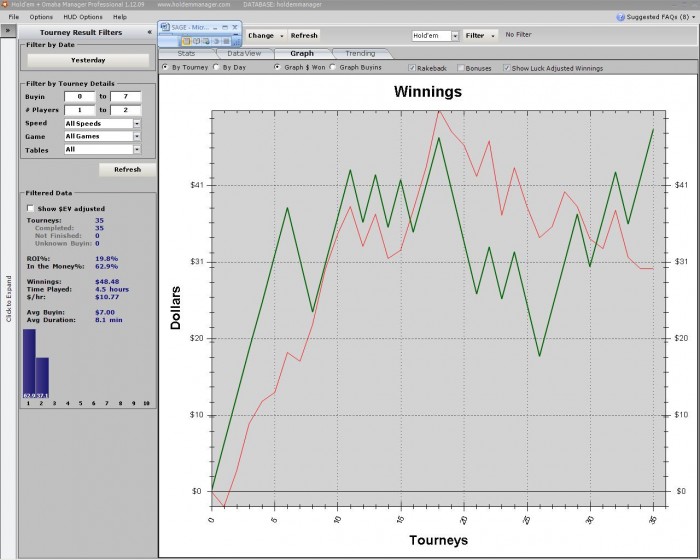This screenshot has height=560, width=700.
Task: Click the In the Money% value 62.9%
Action: [x=106, y=266]
